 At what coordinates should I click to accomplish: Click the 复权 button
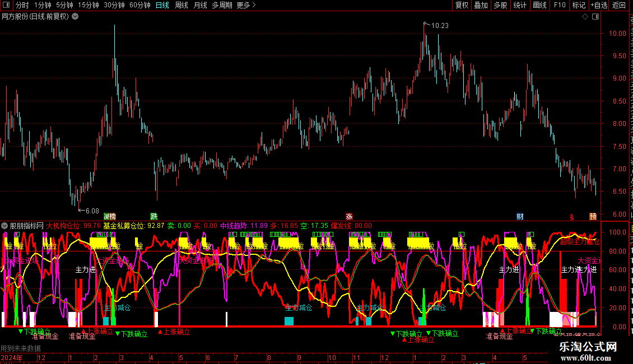[462, 5]
